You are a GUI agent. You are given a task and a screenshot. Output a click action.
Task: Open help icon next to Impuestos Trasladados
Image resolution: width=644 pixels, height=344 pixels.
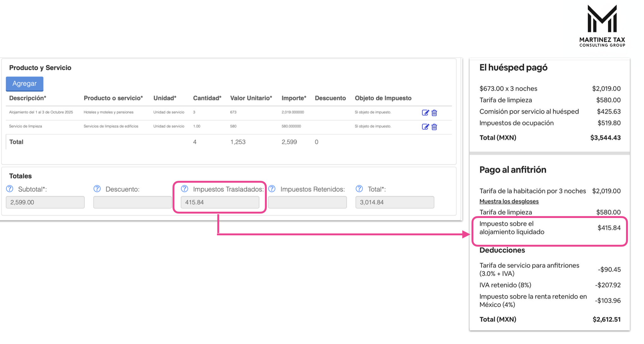pos(184,189)
